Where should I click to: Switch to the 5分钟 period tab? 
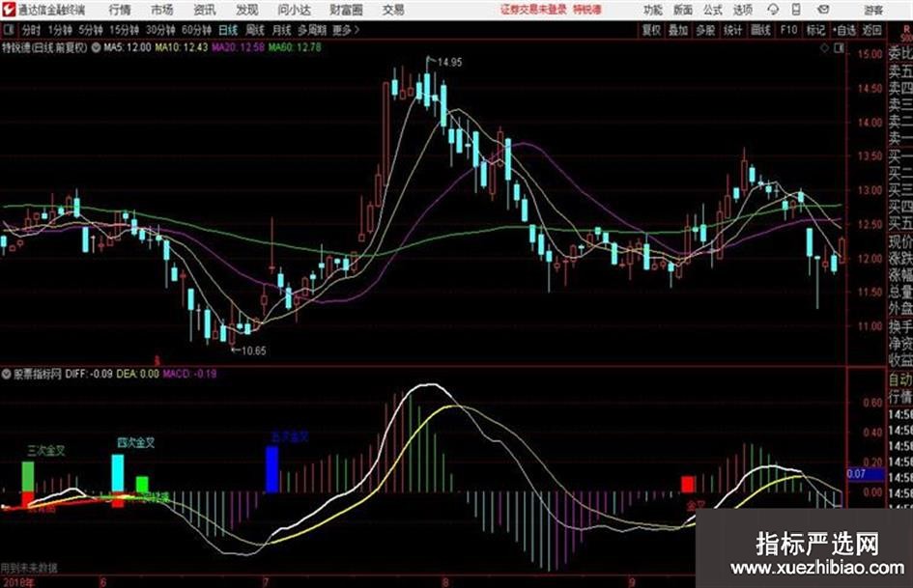point(91,30)
